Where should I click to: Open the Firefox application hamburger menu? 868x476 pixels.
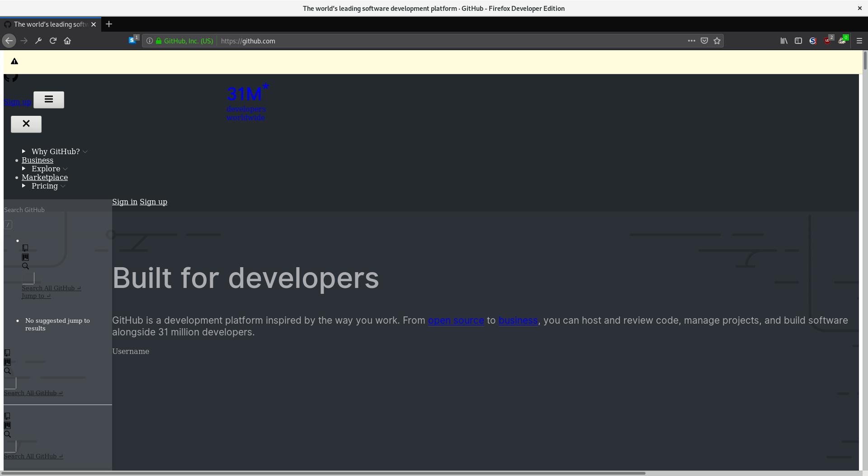[859, 41]
